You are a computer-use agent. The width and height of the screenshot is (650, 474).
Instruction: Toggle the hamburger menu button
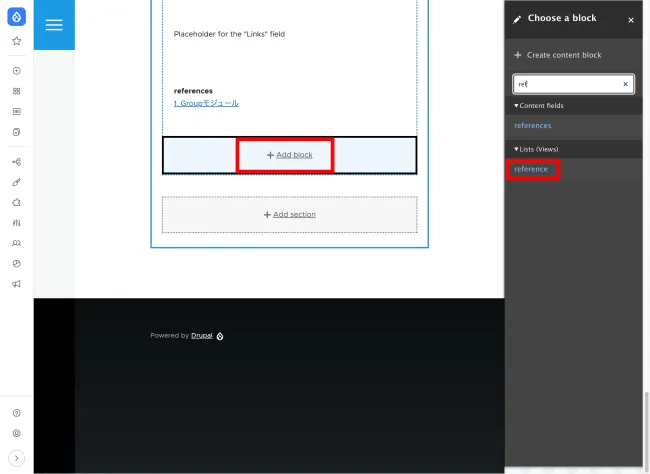tap(54, 25)
